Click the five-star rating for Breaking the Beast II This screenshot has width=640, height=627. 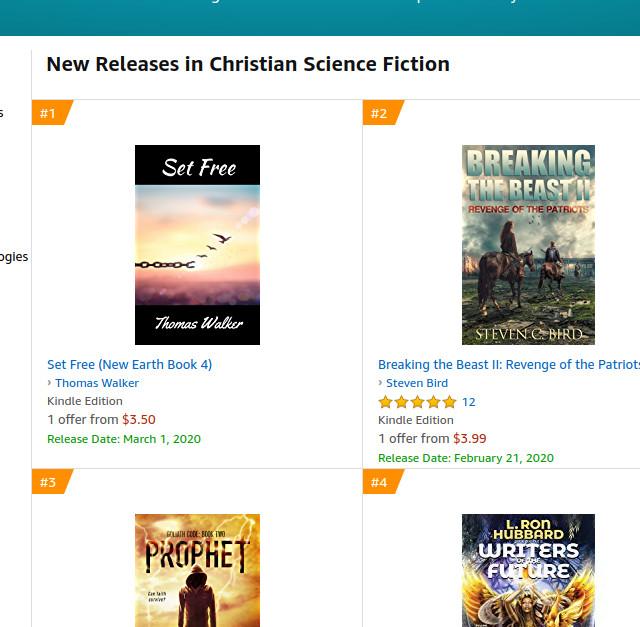point(417,402)
